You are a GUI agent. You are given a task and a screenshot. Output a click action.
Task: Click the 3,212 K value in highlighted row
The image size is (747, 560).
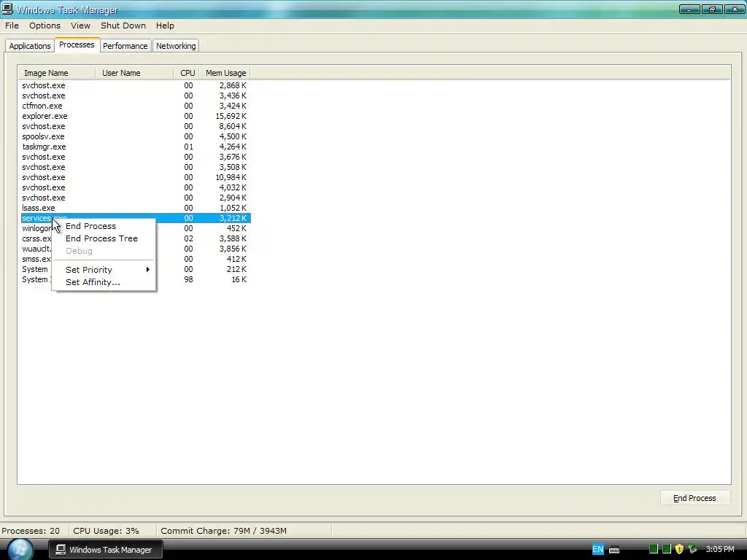[233, 218]
